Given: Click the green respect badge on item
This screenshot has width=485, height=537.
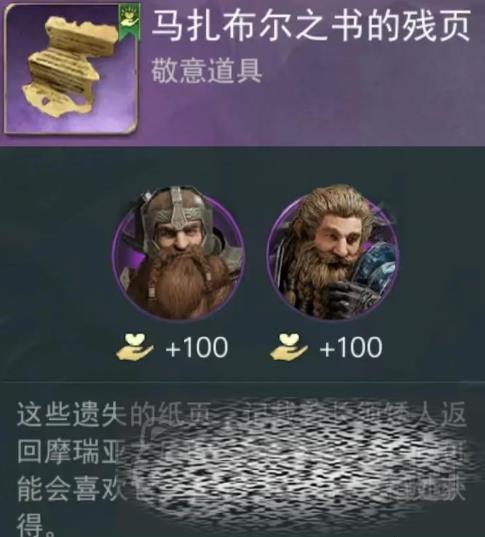Looking at the screenshot, I should point(129,20).
